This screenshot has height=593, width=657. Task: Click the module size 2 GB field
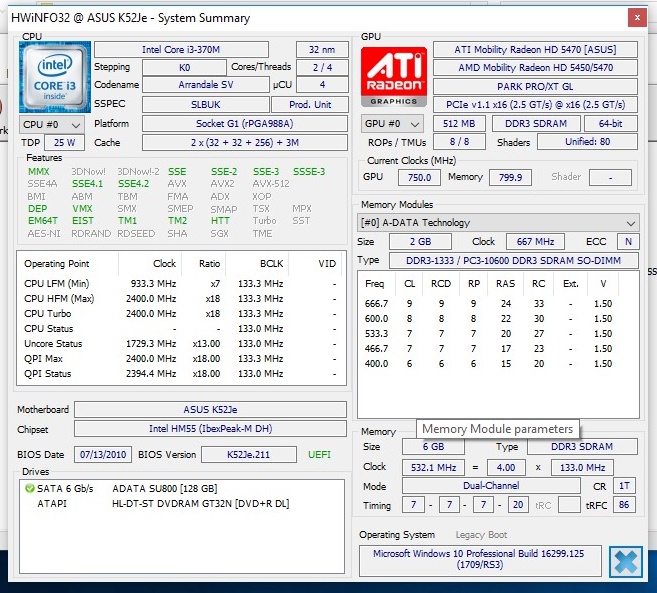tap(420, 241)
